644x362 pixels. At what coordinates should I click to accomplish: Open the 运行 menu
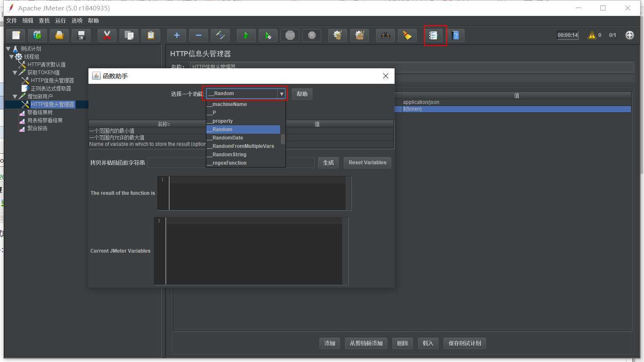tap(60, 21)
